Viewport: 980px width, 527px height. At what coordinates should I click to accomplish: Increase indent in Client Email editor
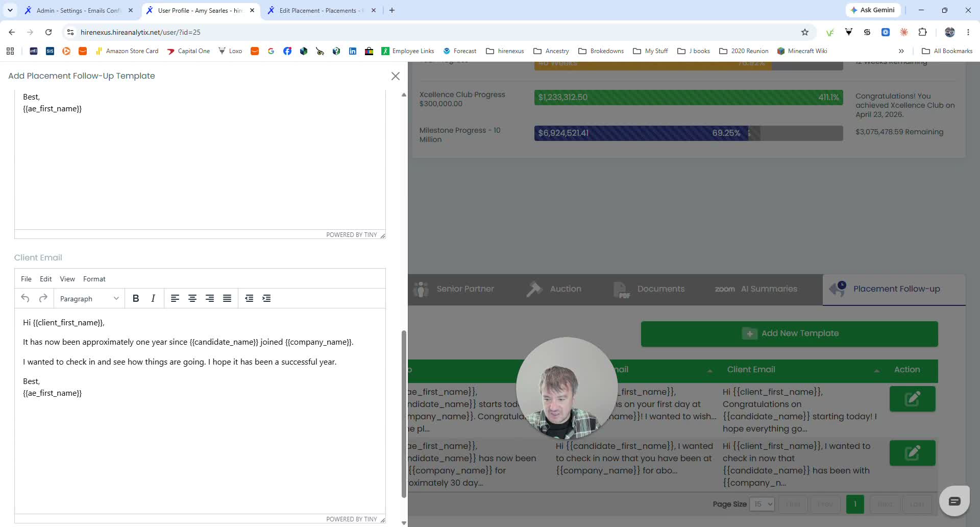pyautogui.click(x=266, y=298)
